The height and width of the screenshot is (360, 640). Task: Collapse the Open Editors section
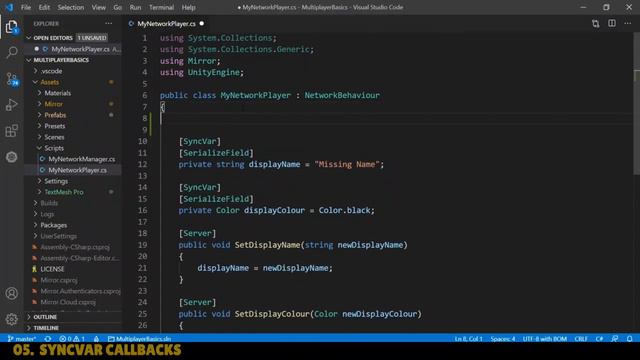[53, 38]
